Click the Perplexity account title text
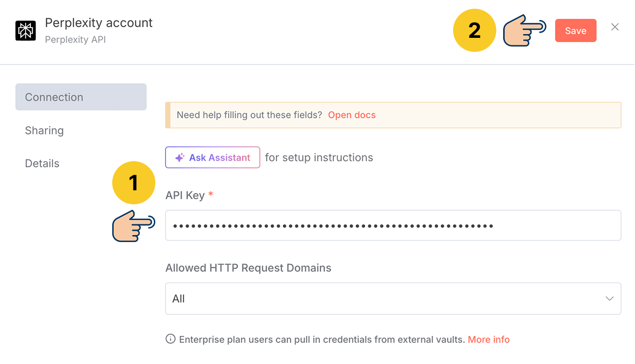Screen dimensions: 635x364 pyautogui.click(x=99, y=22)
